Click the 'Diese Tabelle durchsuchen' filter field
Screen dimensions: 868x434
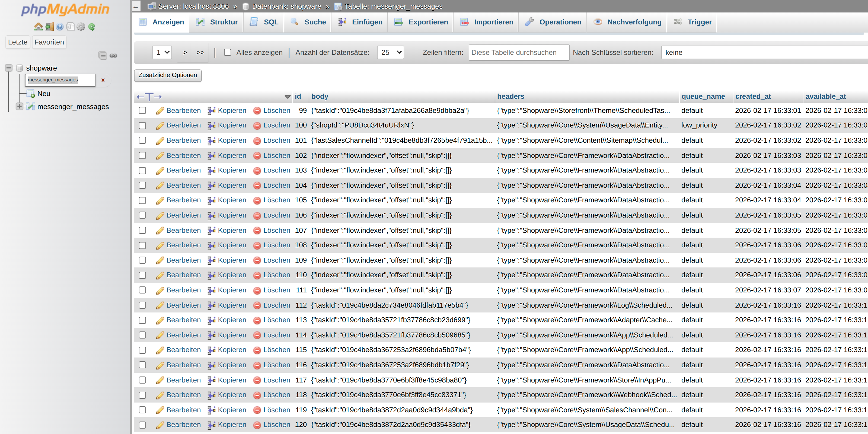519,53
